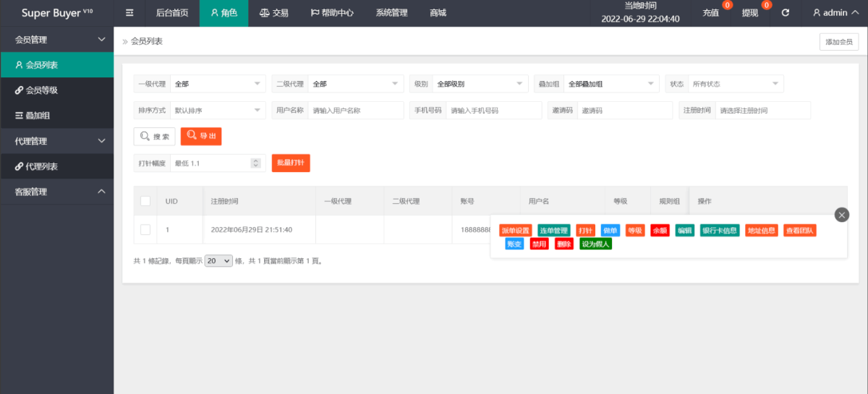The image size is (868, 394).
Task: Click the red 余额 action button
Action: pyautogui.click(x=660, y=231)
